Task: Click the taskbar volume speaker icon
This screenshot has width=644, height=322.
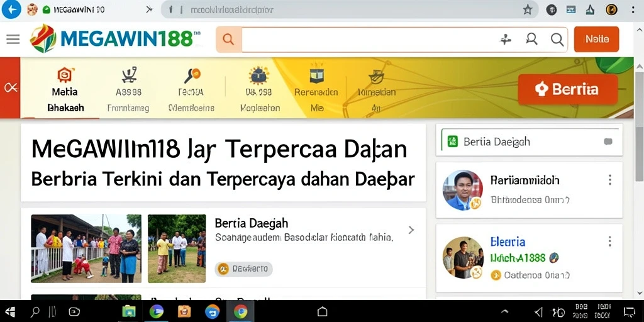Action: [539, 312]
